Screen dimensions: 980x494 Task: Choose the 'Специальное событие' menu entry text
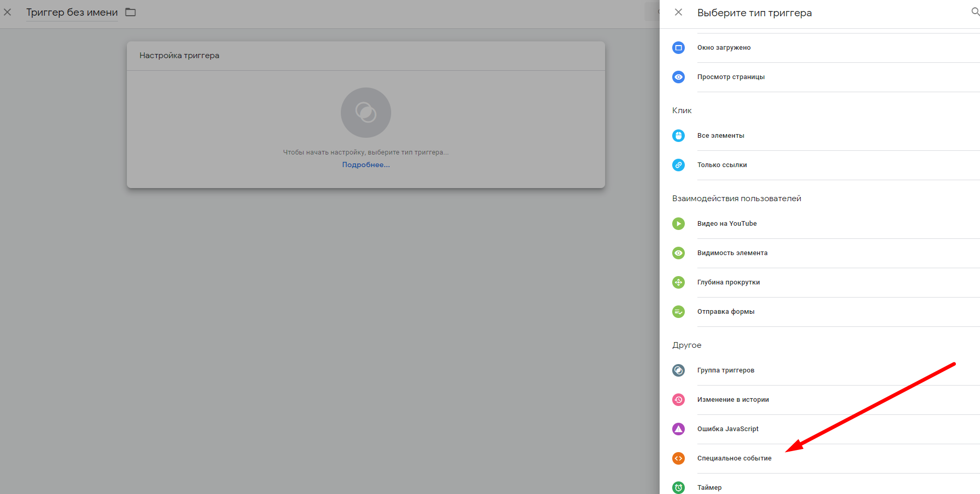(734, 458)
